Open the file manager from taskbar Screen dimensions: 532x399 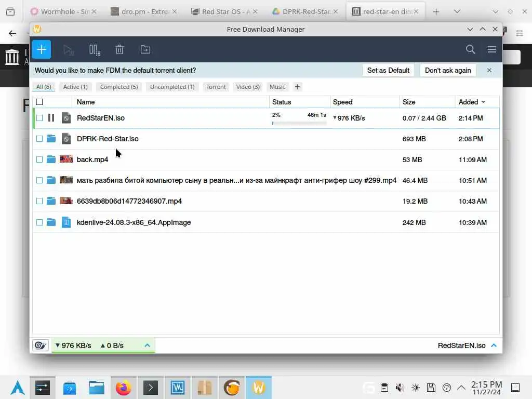pyautogui.click(x=96, y=388)
